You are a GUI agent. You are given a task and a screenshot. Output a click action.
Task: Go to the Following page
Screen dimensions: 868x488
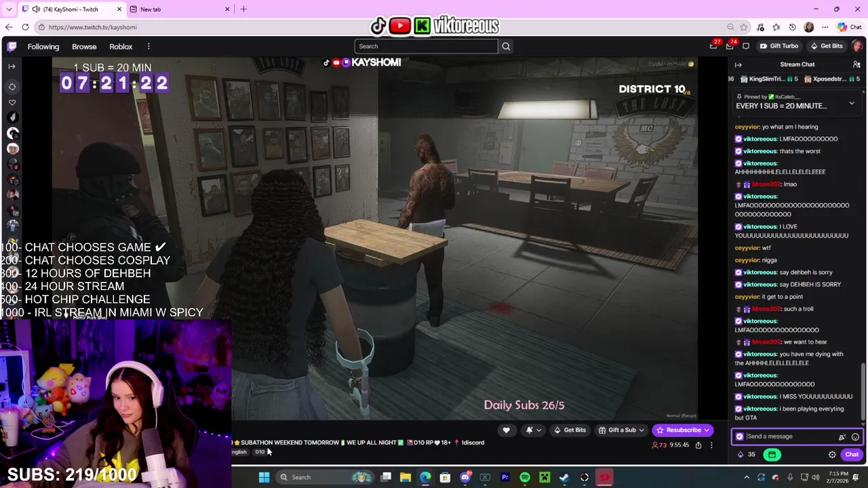click(x=43, y=46)
